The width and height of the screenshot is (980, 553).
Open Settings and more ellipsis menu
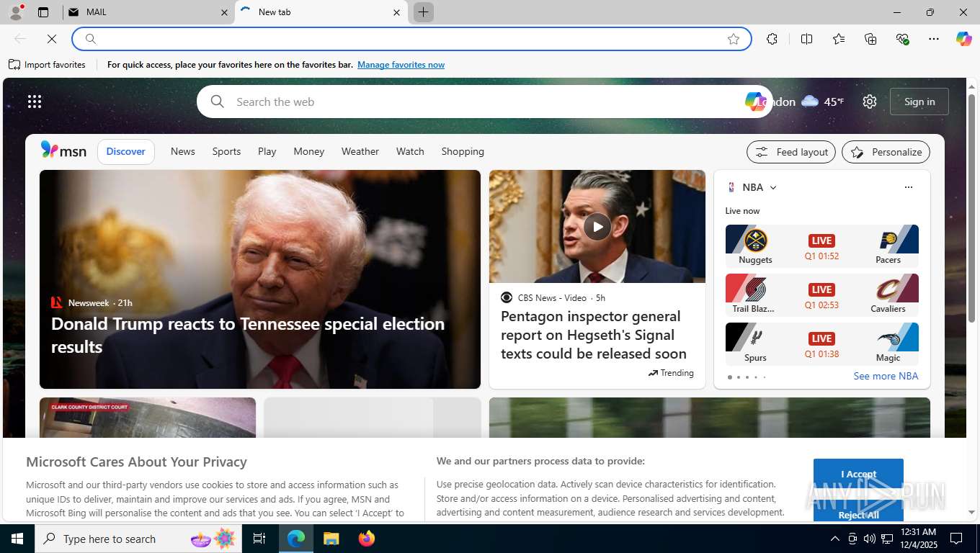[x=934, y=39]
